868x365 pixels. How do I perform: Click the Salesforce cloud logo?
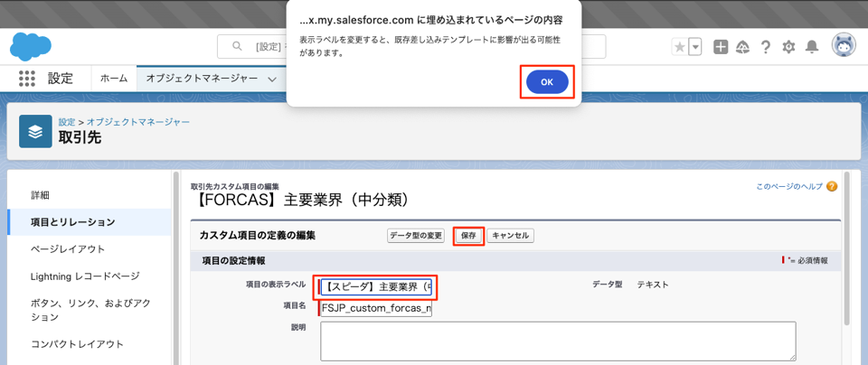pos(31,47)
